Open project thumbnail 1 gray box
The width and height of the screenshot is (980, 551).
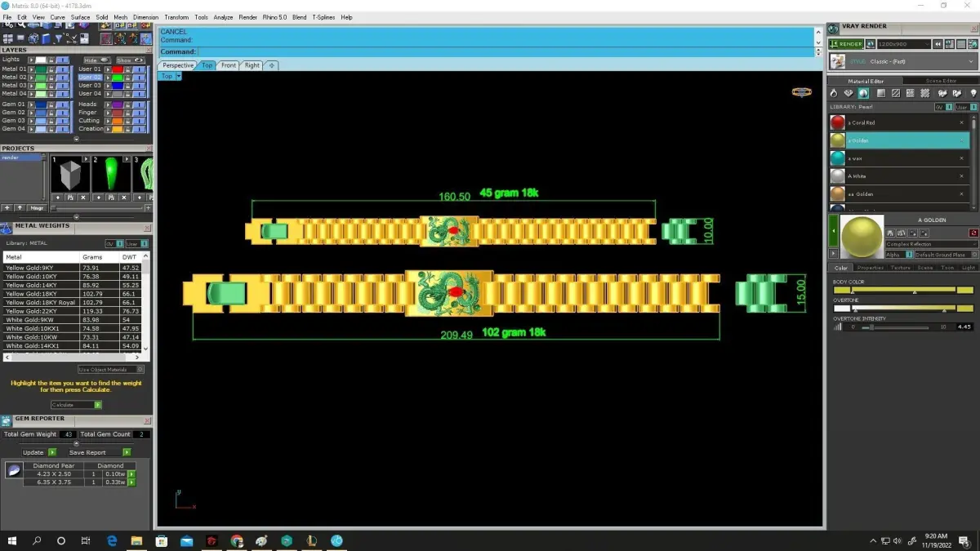tap(69, 174)
